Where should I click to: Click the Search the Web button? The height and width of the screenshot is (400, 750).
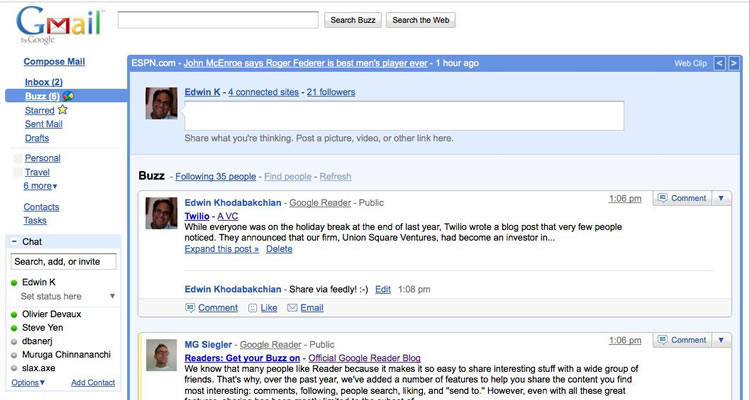(421, 20)
